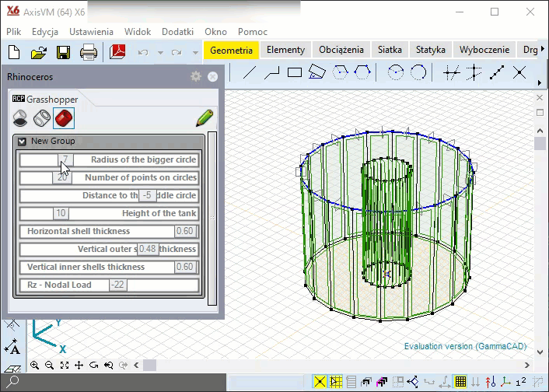Open the Ustawienia menu
Screen dimensions: 549x392
(x=91, y=32)
